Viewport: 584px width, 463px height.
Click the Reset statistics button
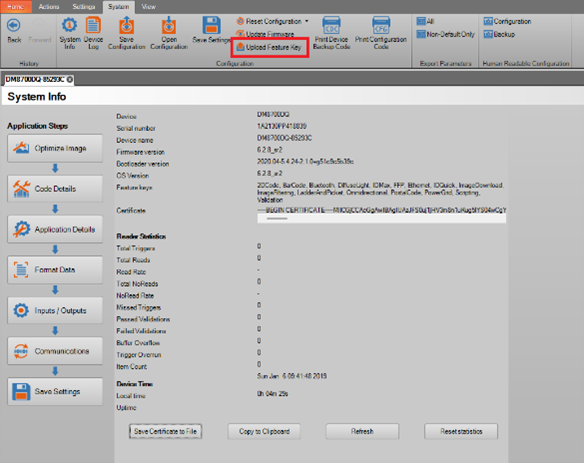pos(461,431)
